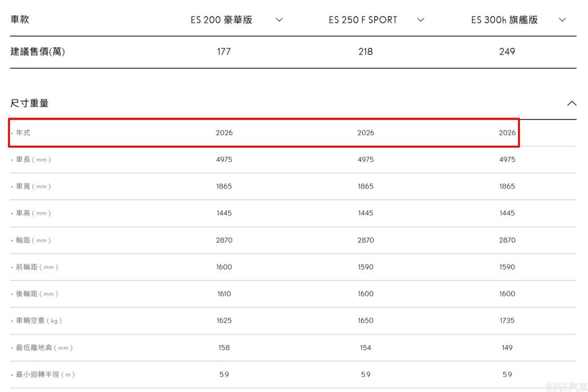Collapse the 尺寸重量 section with chevron
Image resolution: width=588 pixels, height=392 pixels.
(571, 103)
